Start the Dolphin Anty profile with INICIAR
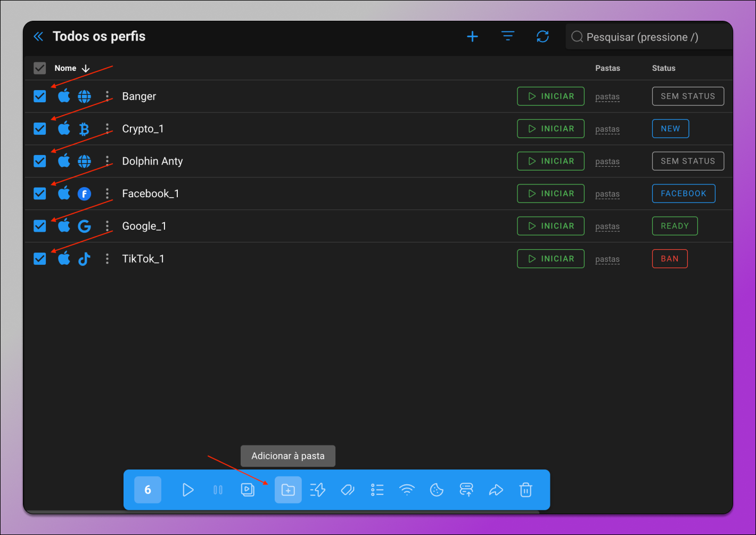Viewport: 756px width, 535px height. [550, 161]
